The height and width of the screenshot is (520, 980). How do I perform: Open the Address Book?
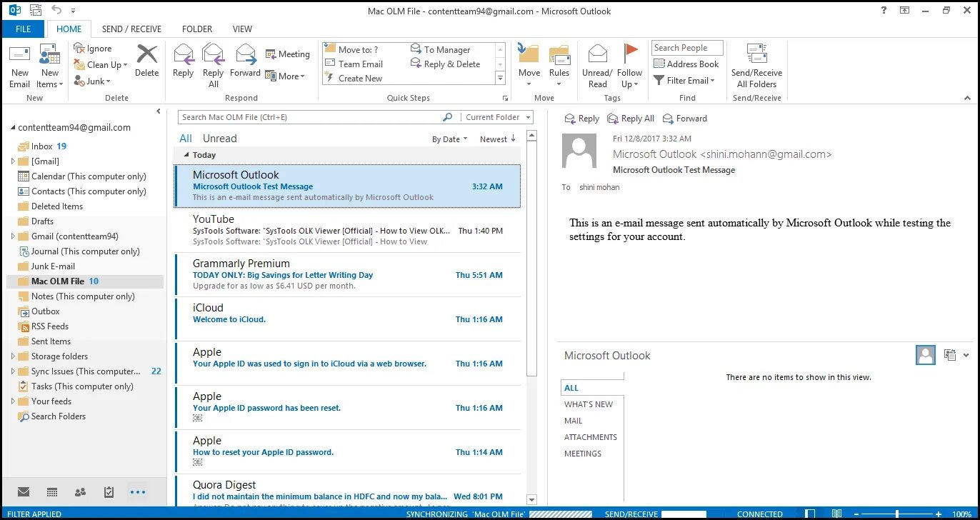686,64
